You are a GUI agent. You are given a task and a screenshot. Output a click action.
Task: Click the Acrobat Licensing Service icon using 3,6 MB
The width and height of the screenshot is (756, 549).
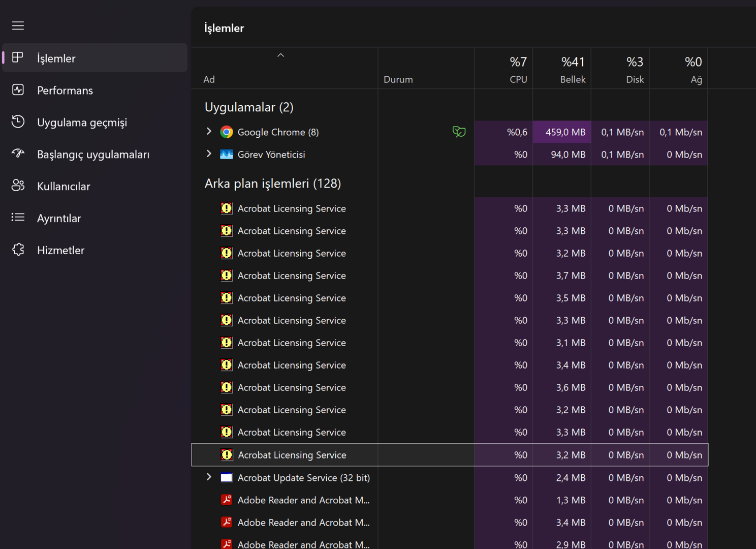pyautogui.click(x=227, y=387)
